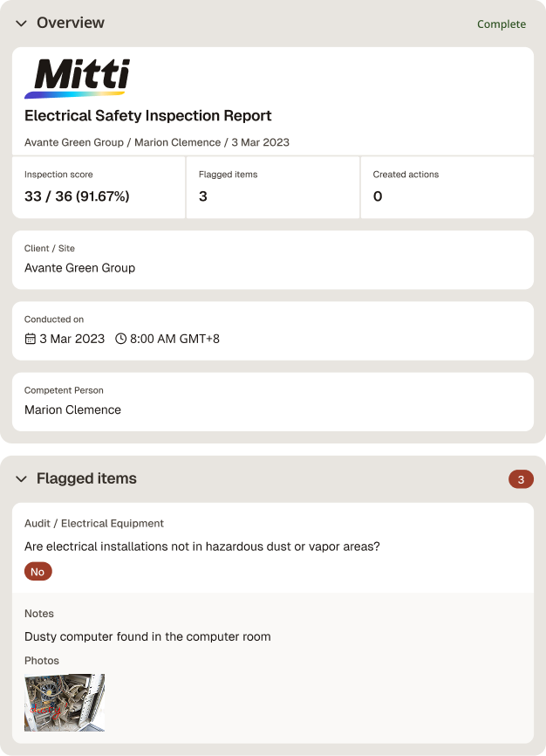Open the dusty computer photo thumbnail
546x756 pixels.
65,703
